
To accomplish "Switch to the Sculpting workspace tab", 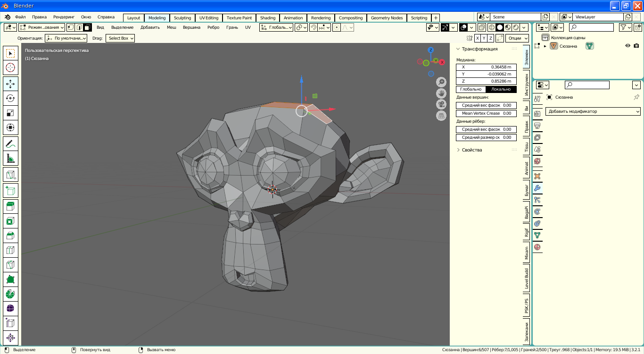I will coord(182,18).
